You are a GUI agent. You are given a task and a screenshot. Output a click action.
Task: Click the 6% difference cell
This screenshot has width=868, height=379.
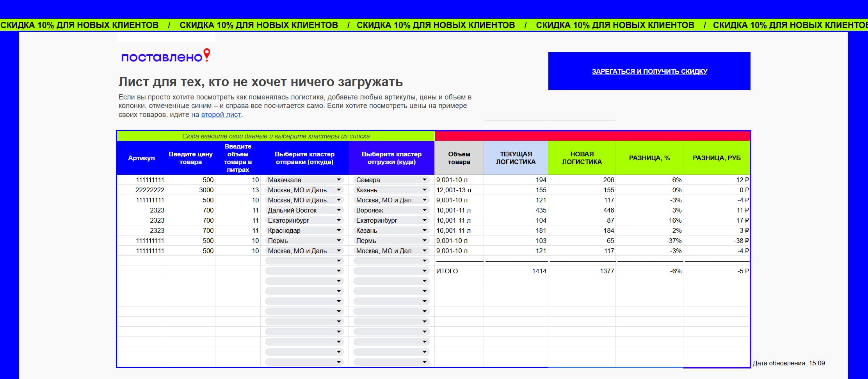(649, 180)
